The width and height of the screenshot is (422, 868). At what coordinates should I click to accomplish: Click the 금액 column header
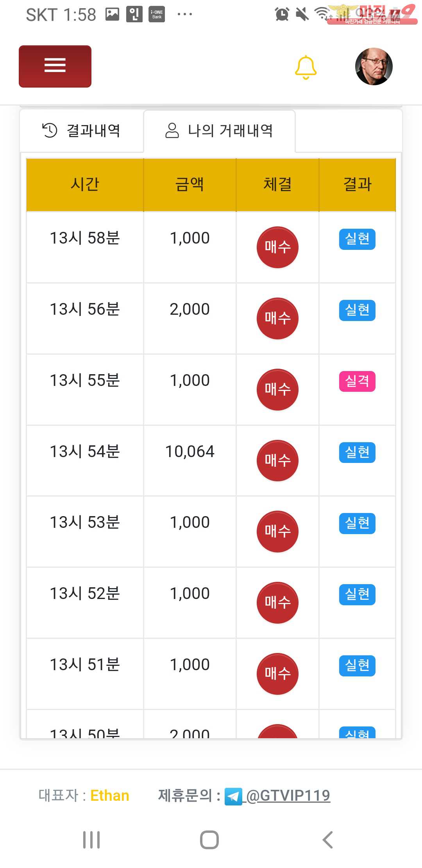[190, 185]
